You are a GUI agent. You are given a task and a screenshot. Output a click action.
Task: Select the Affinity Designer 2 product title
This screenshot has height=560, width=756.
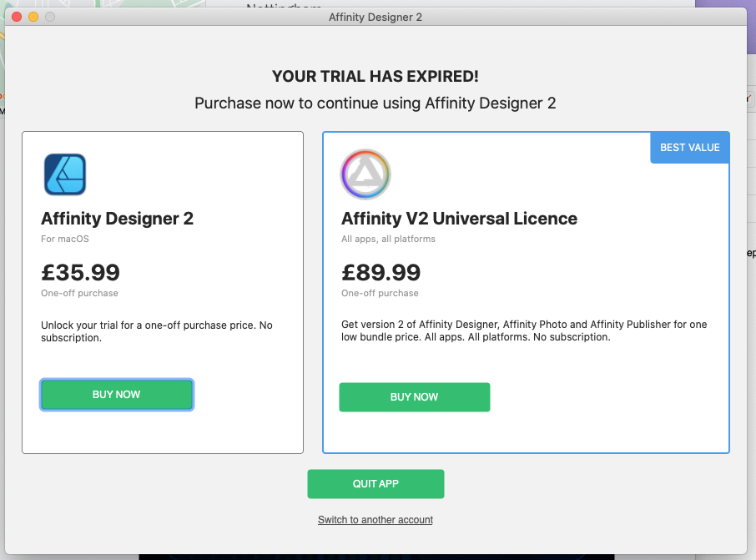[x=117, y=219]
